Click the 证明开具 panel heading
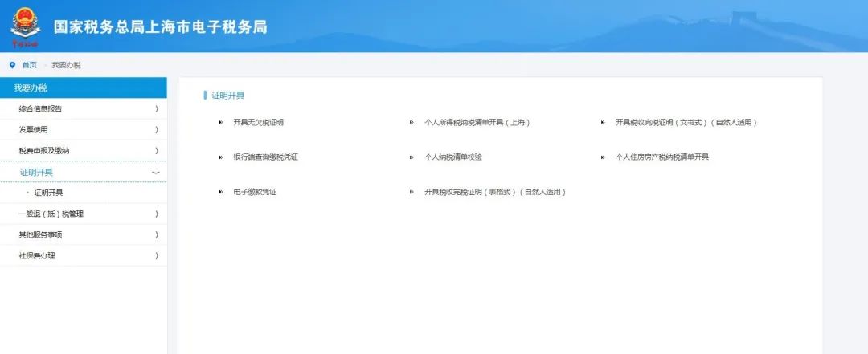This screenshot has width=868, height=354. point(227,96)
